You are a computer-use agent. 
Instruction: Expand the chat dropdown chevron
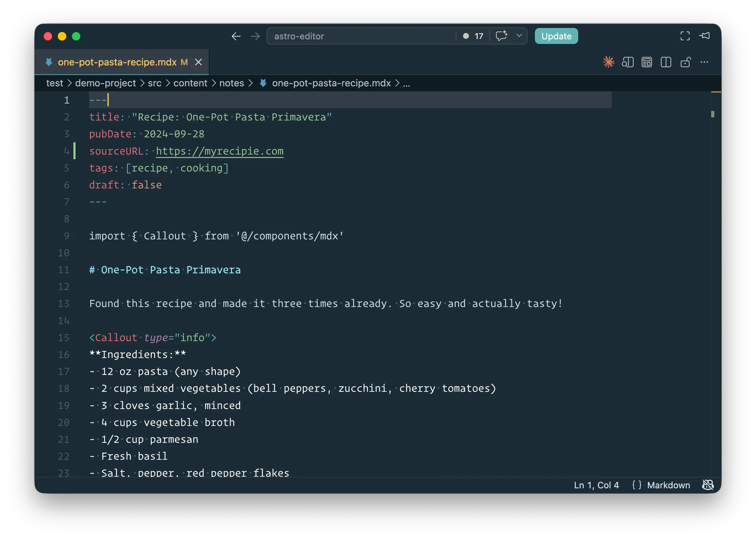[x=519, y=36]
